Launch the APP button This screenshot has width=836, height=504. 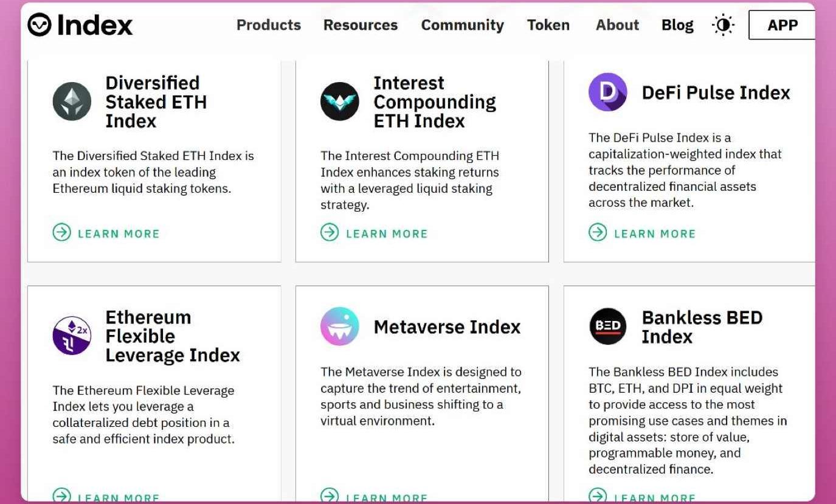pyautogui.click(x=782, y=25)
